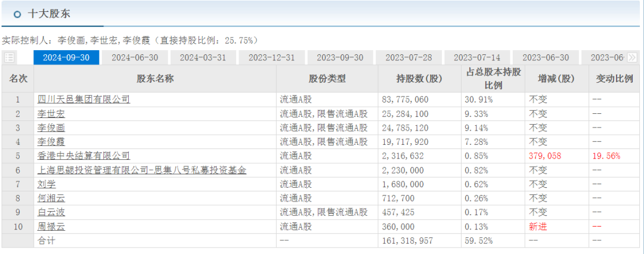Select the 2023-07-14 tab
The height and width of the screenshot is (254, 644).
(x=477, y=58)
